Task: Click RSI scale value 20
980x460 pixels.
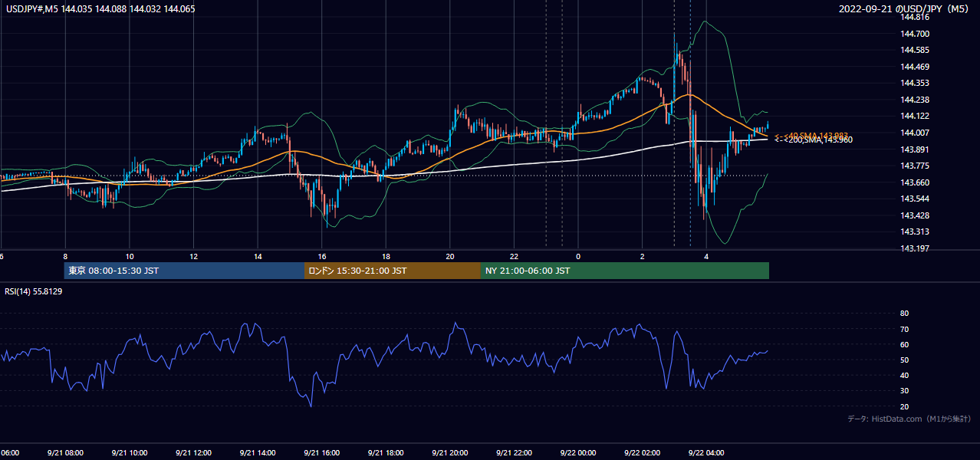Action: coord(904,406)
